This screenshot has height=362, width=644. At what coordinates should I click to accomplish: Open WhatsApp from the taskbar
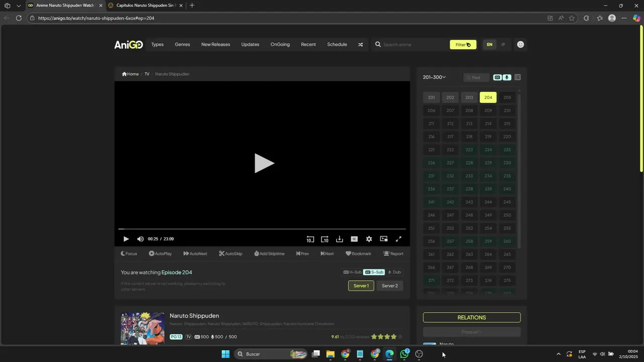tap(405, 354)
